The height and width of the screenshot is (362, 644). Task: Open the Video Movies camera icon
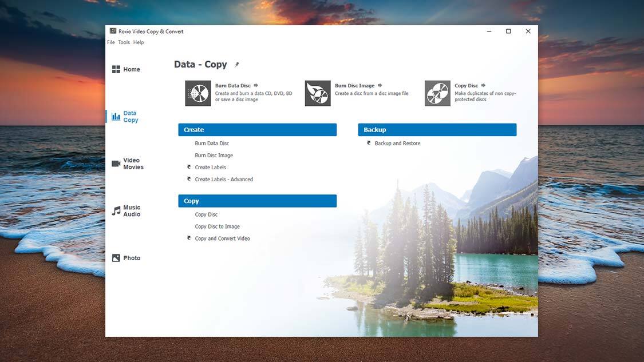tap(116, 164)
